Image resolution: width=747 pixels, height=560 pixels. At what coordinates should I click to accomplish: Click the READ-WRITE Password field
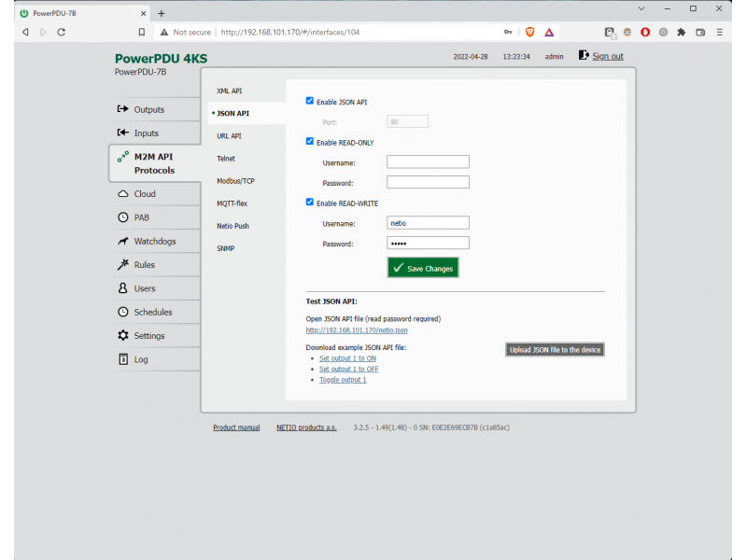coord(428,243)
